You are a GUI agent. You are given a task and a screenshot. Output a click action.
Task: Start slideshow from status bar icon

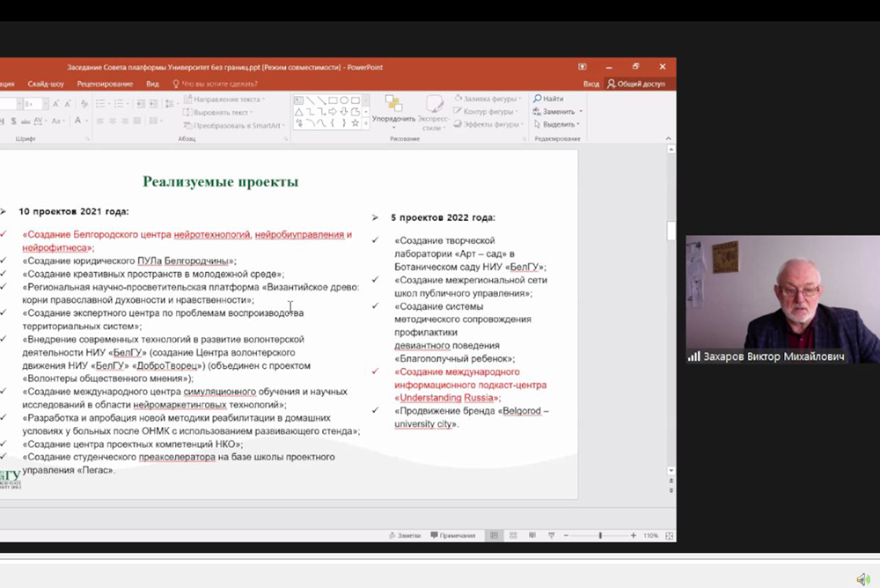click(x=550, y=535)
